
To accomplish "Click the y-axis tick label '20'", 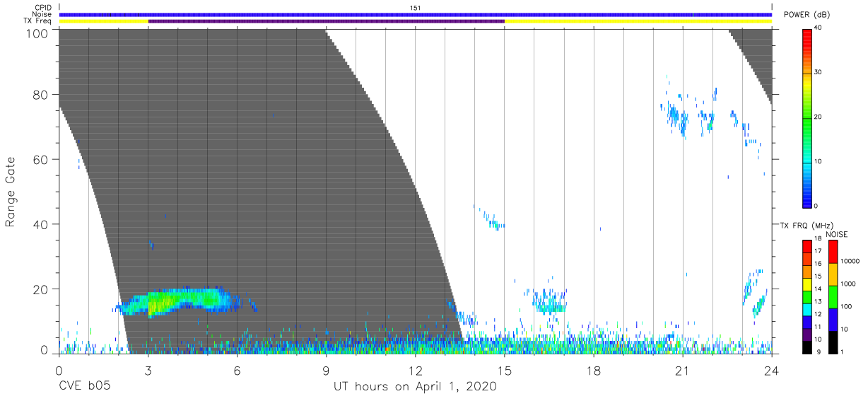I will click(41, 289).
